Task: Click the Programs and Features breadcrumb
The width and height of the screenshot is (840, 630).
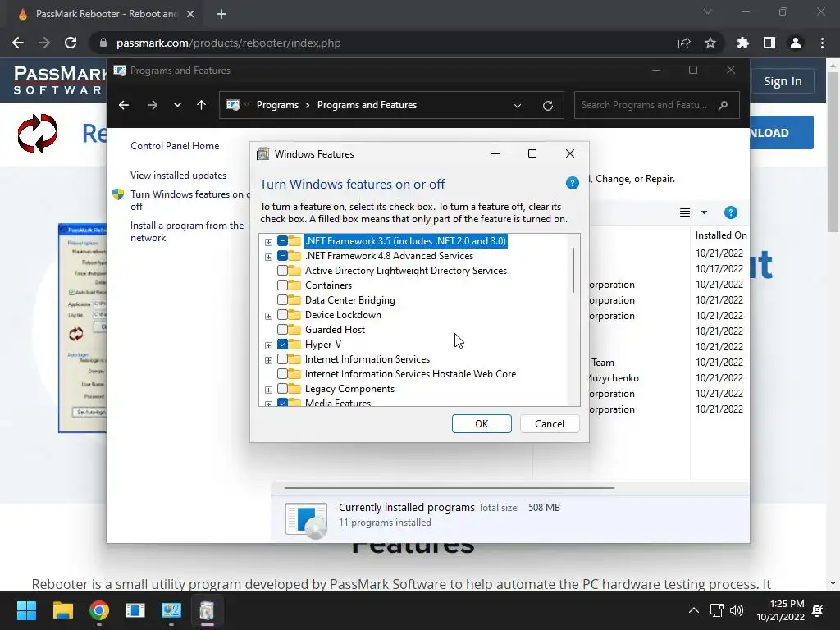Action: pyautogui.click(x=367, y=105)
